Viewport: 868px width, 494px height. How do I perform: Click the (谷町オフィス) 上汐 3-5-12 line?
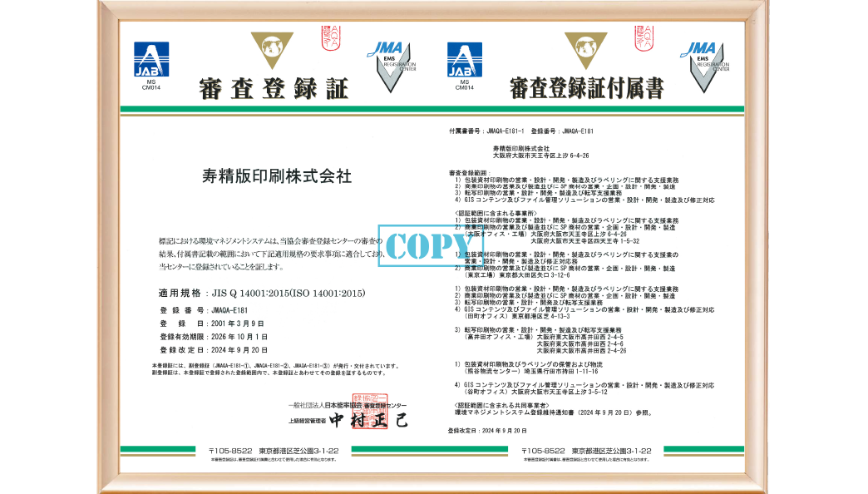tap(535, 392)
